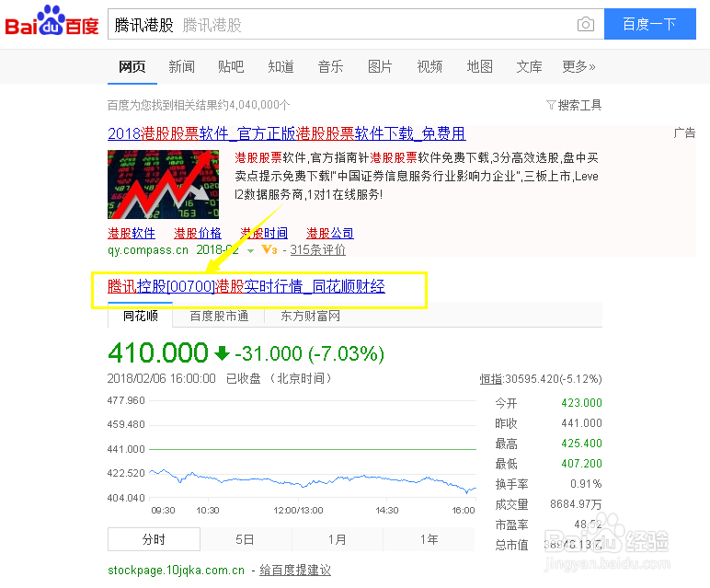Switch to the 贴吧 tab

tap(231, 66)
